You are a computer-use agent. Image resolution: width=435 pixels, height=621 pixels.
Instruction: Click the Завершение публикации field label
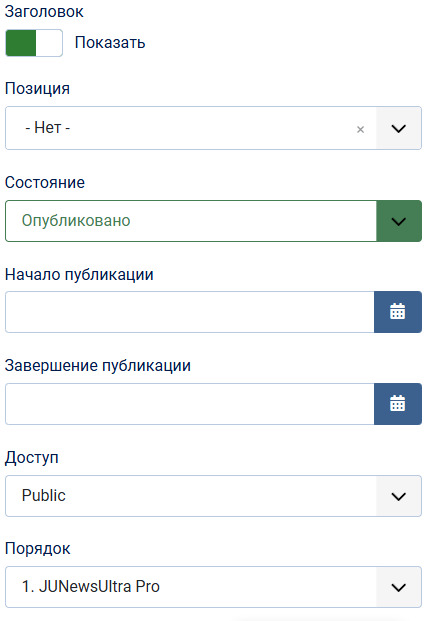98,366
